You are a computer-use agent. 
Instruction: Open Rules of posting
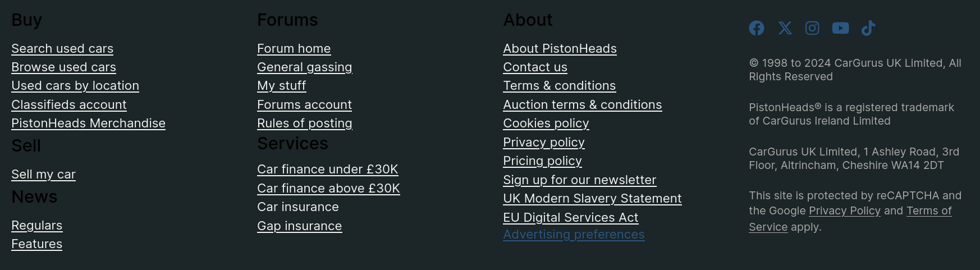pyautogui.click(x=304, y=123)
